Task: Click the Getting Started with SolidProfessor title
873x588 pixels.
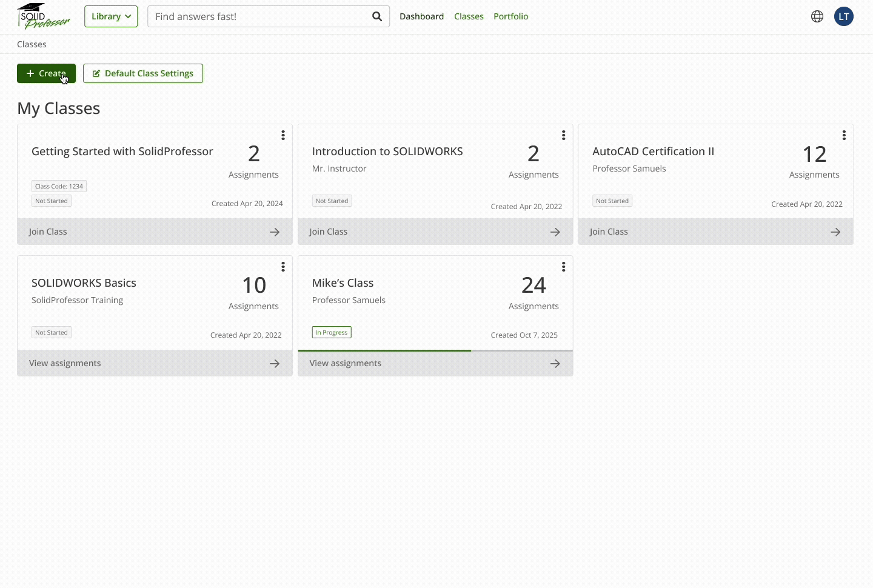Action: click(122, 152)
